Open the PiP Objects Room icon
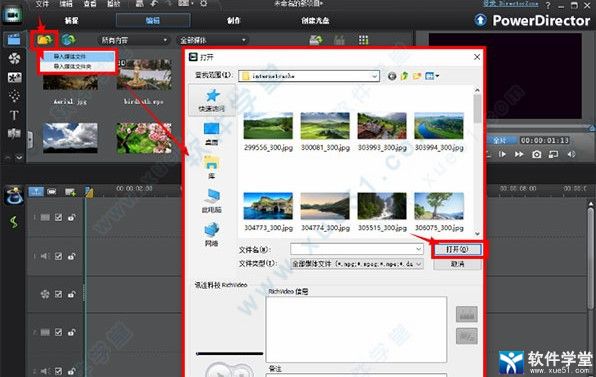Screen dimensions: 596x377 (14, 77)
